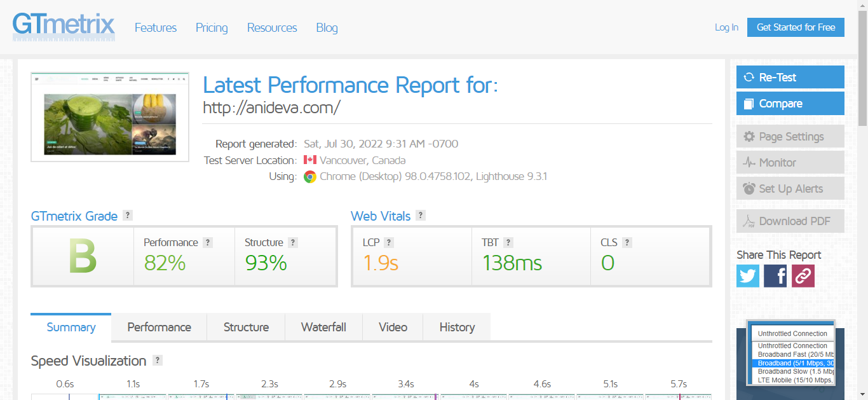Open the Structure tab
This screenshot has height=400, width=868.
[x=246, y=328]
